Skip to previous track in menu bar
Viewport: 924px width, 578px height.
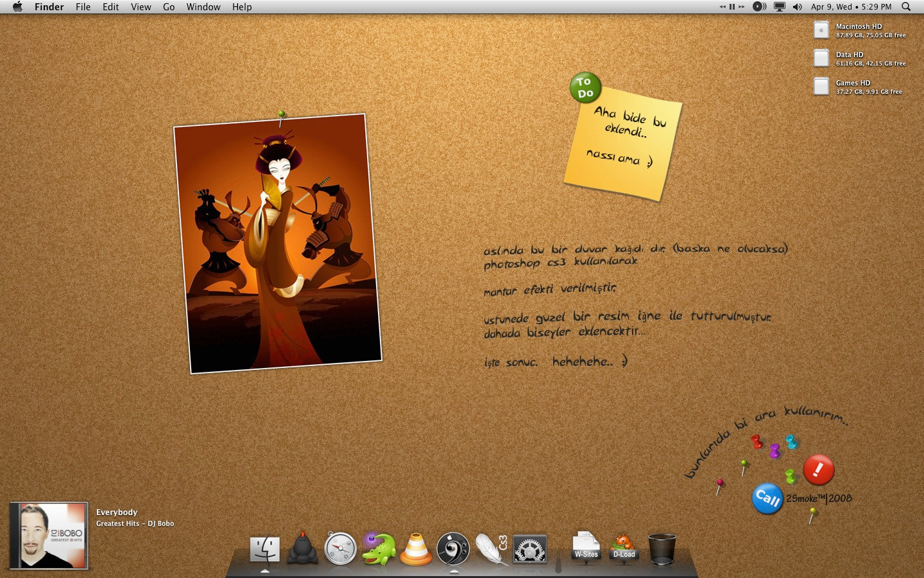pos(723,7)
